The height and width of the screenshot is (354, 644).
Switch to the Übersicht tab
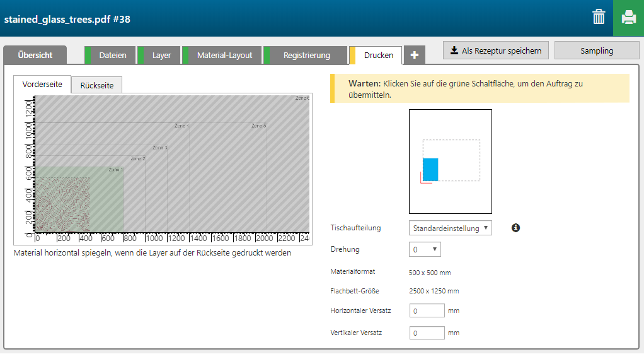[x=35, y=56]
